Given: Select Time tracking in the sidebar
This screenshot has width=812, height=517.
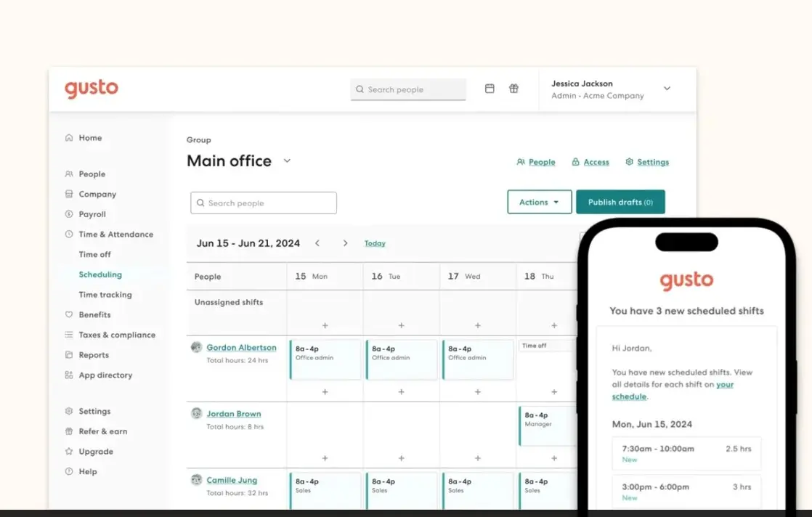Looking at the screenshot, I should tap(105, 295).
